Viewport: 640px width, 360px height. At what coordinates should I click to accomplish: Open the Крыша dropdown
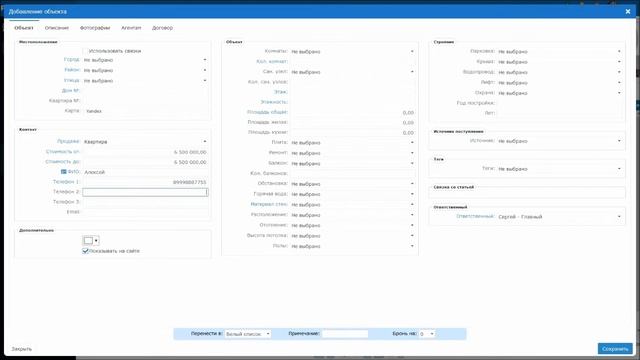pos(560,62)
